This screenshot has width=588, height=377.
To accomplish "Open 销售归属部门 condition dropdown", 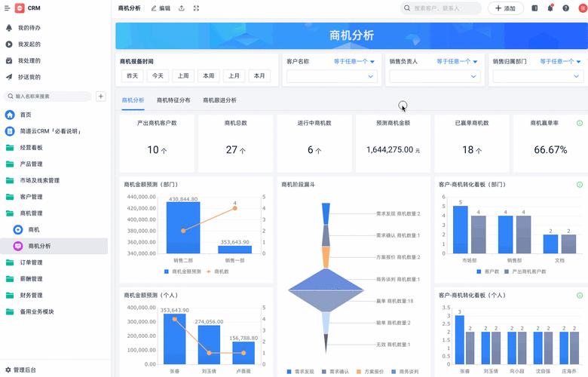I will pyautogui.click(x=560, y=62).
